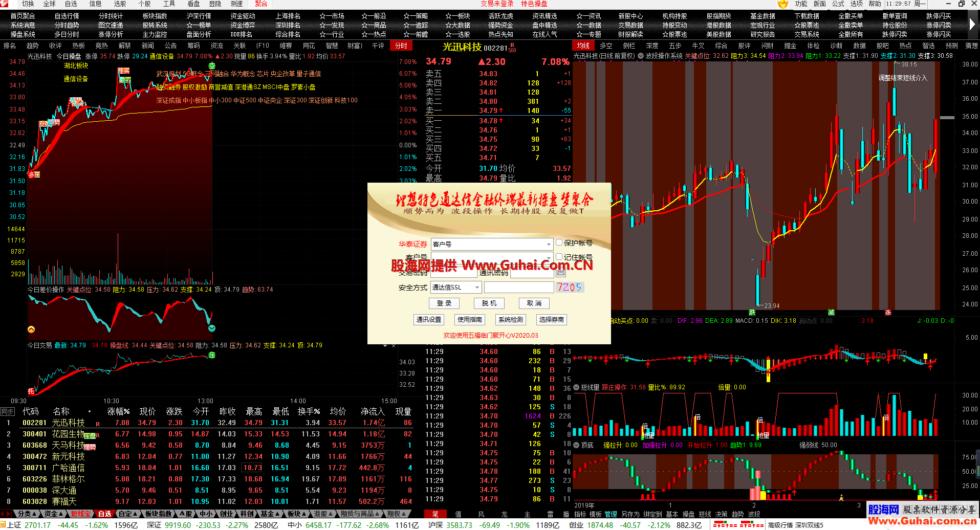Click the 通讯设置 button
This screenshot has height=530, width=980.
coord(429,320)
